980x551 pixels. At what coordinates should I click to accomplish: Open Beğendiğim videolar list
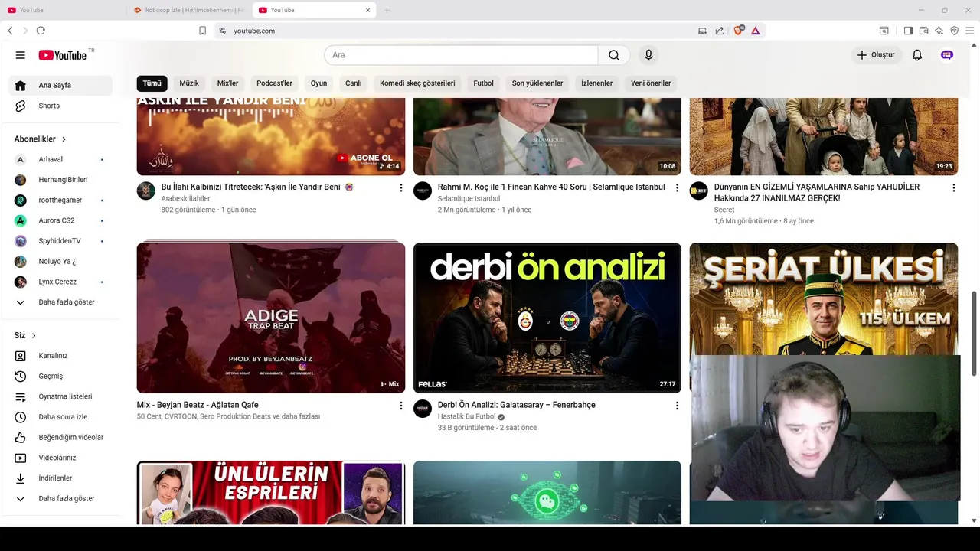60,438
